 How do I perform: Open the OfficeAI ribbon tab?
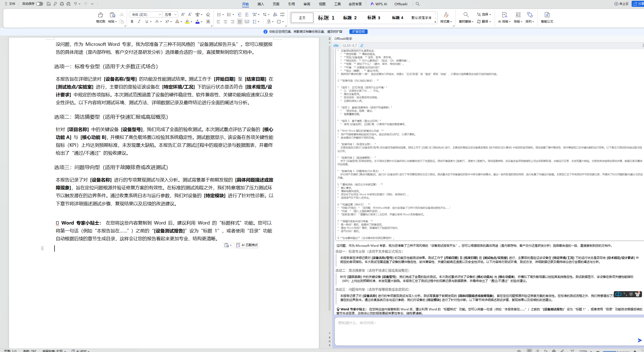401,4
